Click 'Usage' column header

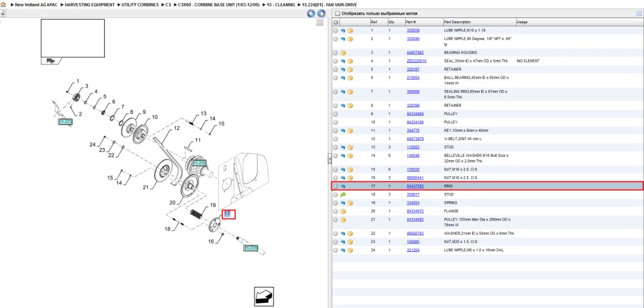point(522,22)
